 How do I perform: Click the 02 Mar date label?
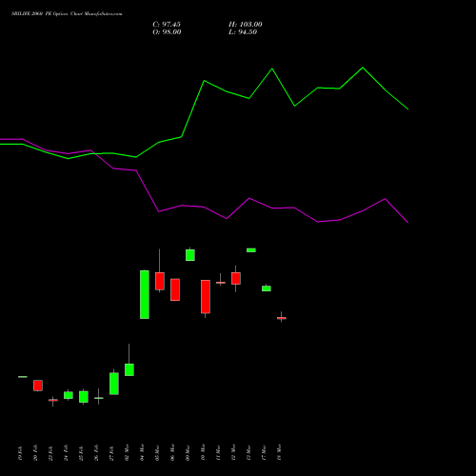(x=127, y=452)
